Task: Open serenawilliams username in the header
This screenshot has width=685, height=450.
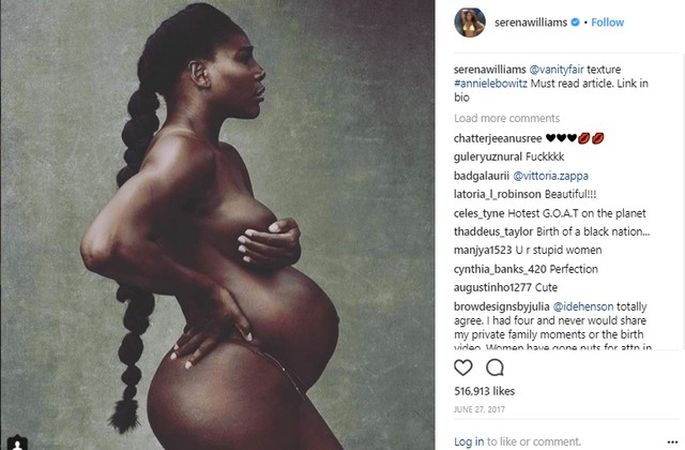Action: pyautogui.click(x=531, y=22)
